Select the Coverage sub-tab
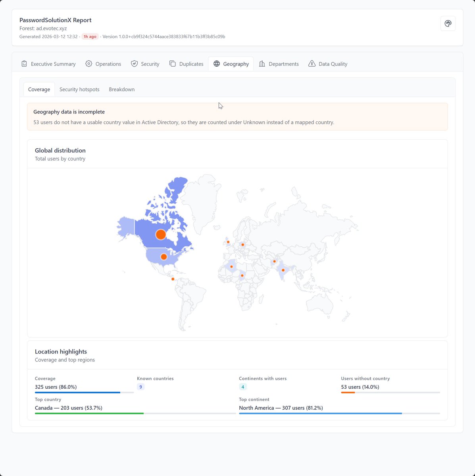This screenshot has width=475, height=476. pyautogui.click(x=39, y=90)
